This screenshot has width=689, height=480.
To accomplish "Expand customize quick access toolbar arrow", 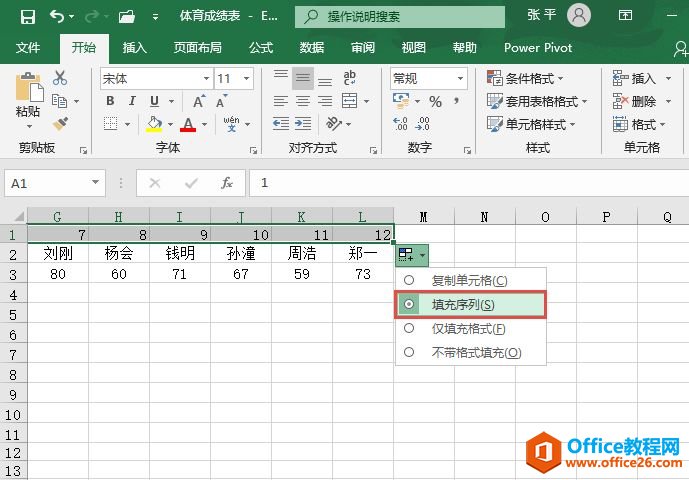I will (155, 17).
